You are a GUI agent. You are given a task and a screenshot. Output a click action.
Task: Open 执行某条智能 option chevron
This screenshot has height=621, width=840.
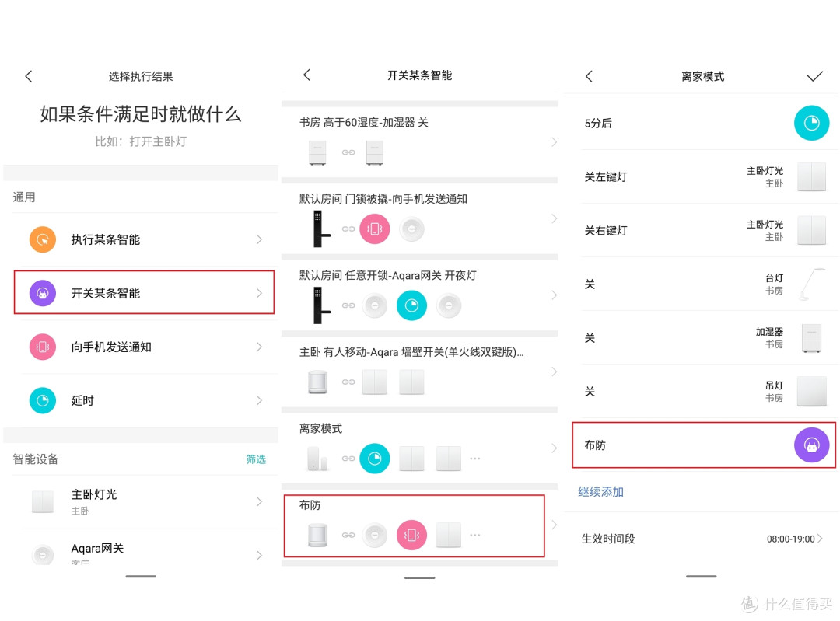click(259, 239)
